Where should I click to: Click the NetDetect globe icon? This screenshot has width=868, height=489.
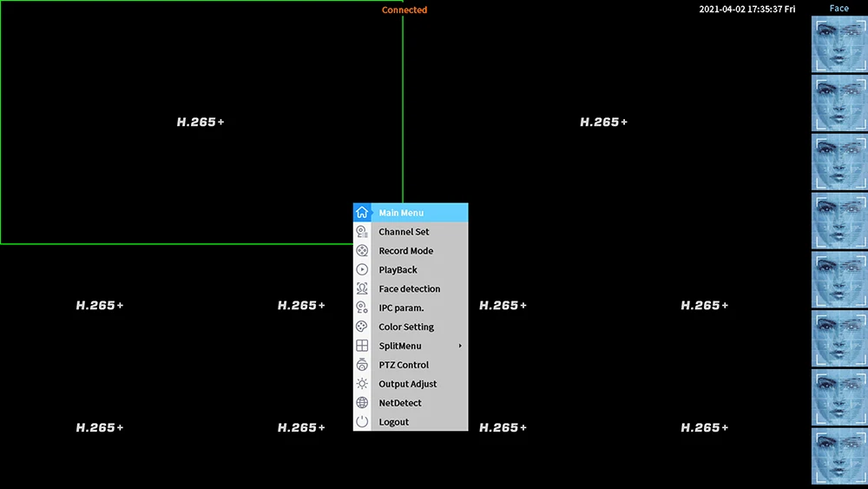(x=362, y=403)
